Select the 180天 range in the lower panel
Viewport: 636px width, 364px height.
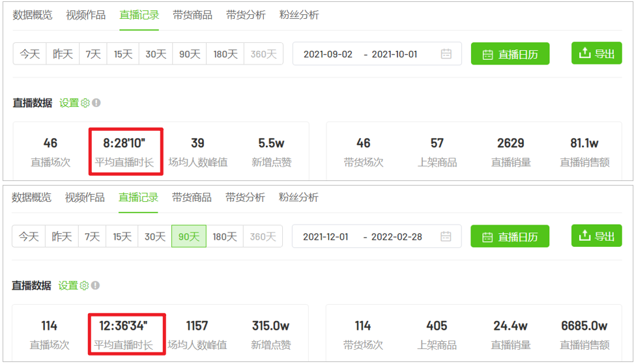pos(225,236)
